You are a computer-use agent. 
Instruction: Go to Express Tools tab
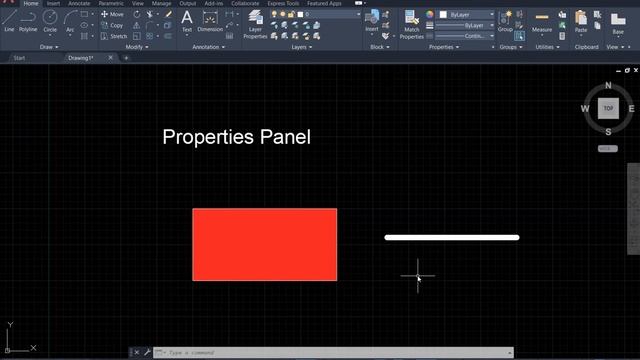[x=283, y=3]
